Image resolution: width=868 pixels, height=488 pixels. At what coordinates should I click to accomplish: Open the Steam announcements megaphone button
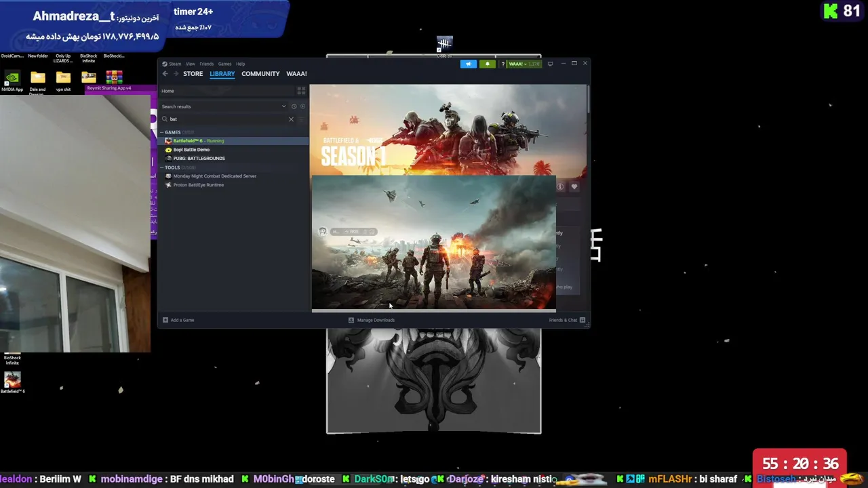click(468, 64)
